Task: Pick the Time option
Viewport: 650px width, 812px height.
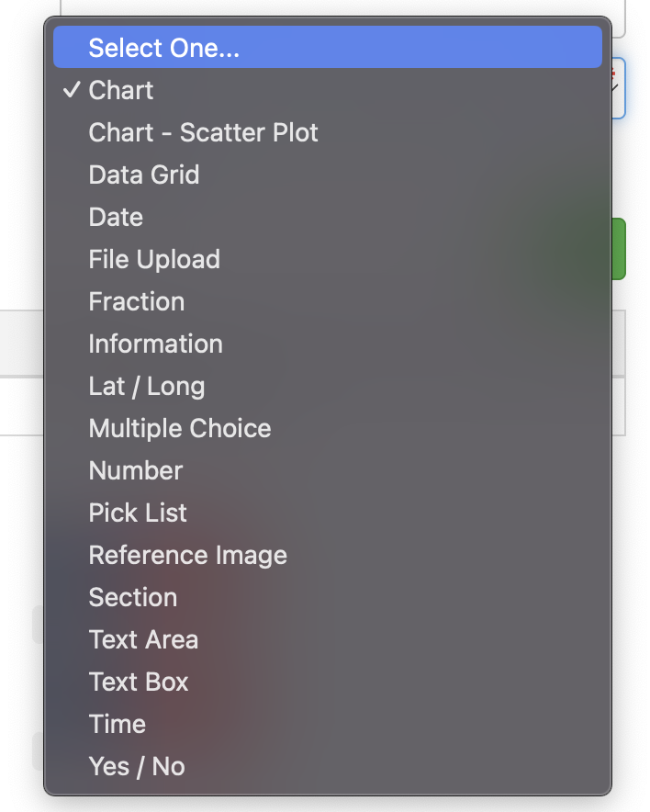Action: [x=118, y=724]
